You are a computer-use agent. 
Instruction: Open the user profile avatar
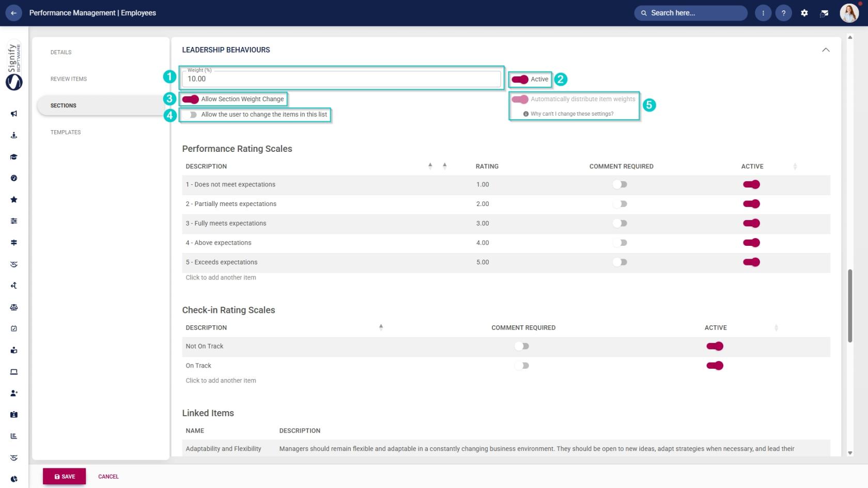coord(849,13)
